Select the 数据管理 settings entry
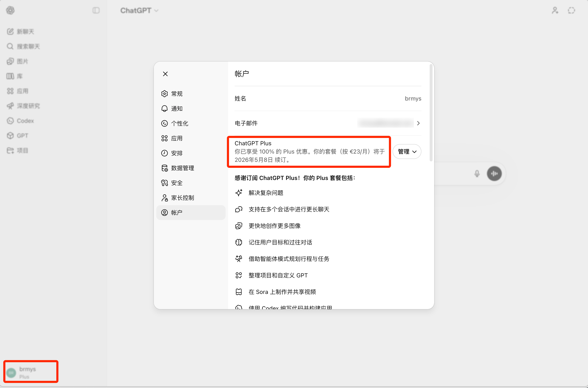588x388 pixels. click(x=182, y=168)
